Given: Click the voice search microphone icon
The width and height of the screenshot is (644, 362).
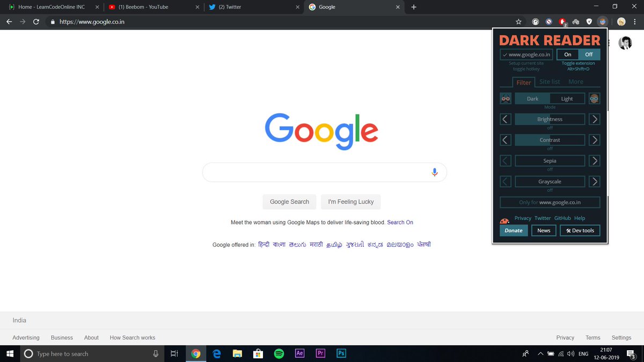Looking at the screenshot, I should pyautogui.click(x=435, y=172).
